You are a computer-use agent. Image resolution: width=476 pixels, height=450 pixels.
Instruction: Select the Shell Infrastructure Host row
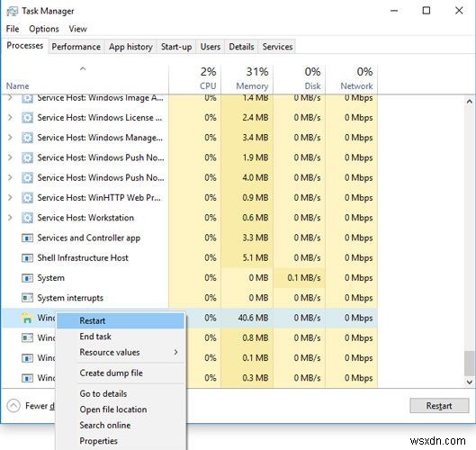190,257
